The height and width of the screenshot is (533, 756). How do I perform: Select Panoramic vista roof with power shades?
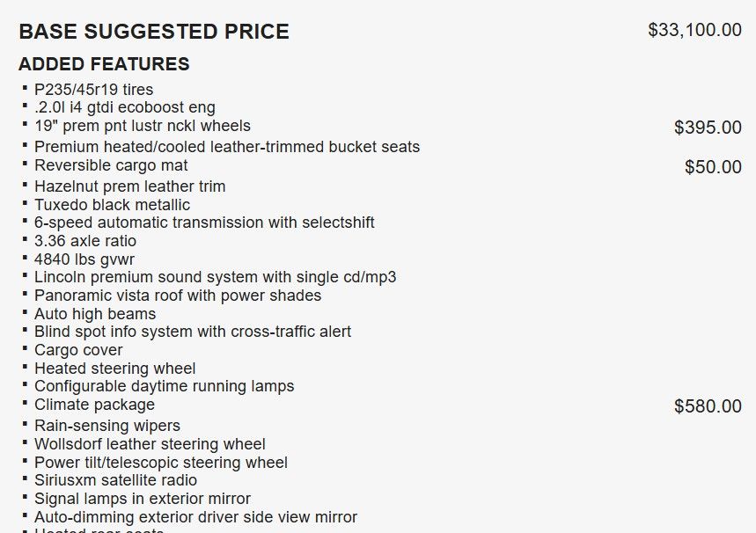click(178, 296)
